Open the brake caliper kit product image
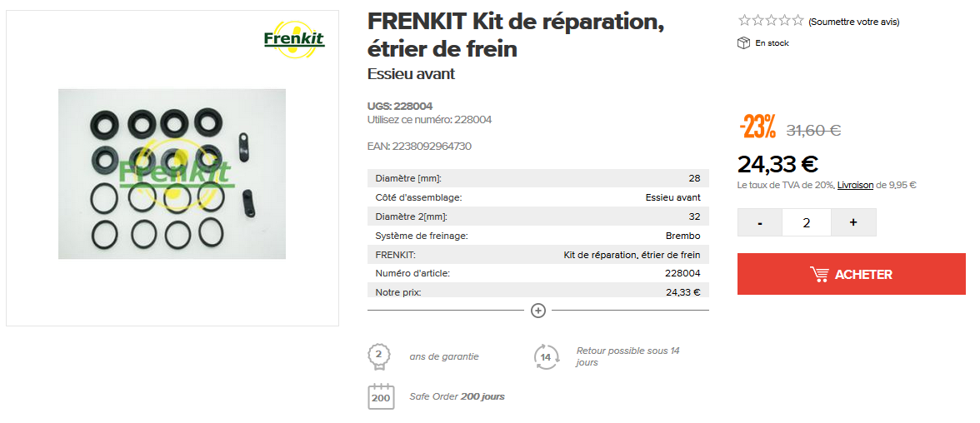The width and height of the screenshot is (980, 423). click(172, 174)
